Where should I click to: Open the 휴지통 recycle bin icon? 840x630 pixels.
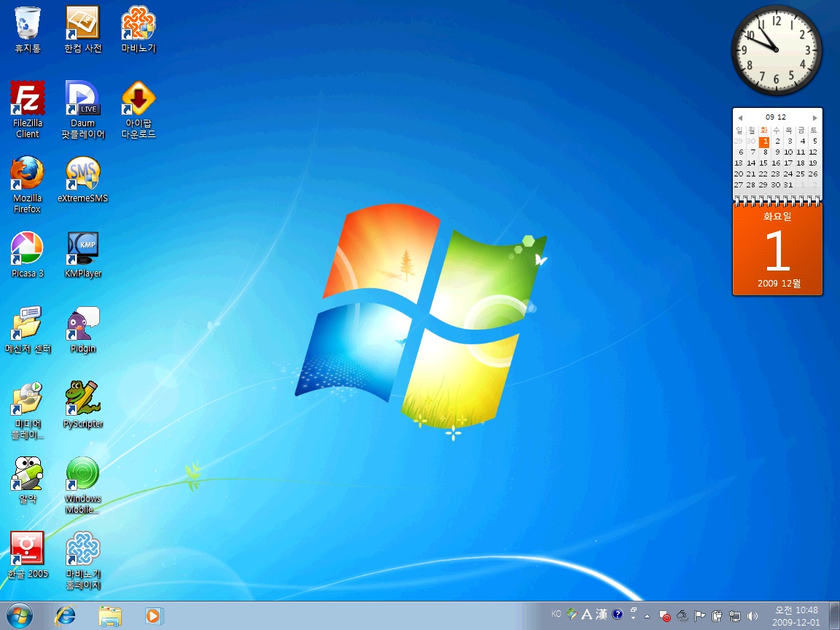point(27,30)
